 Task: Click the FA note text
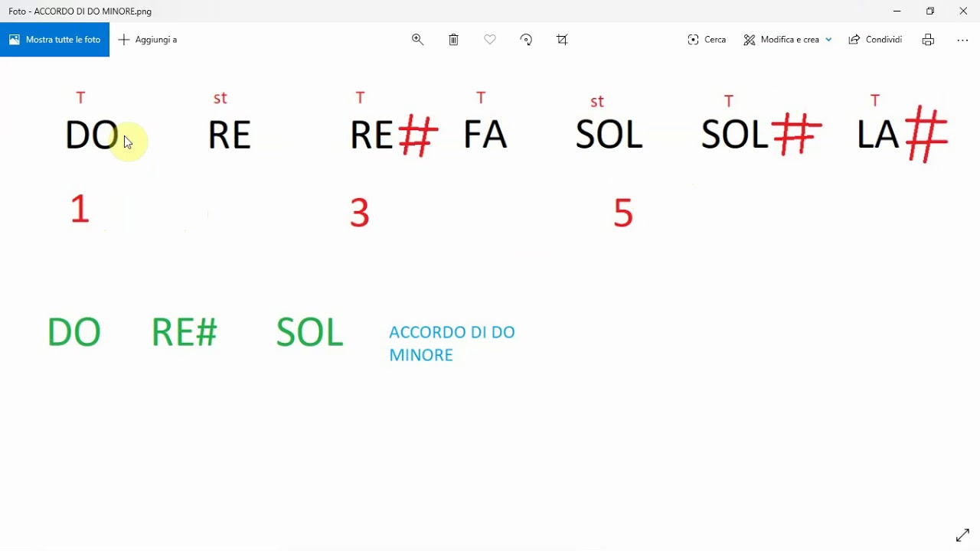485,135
